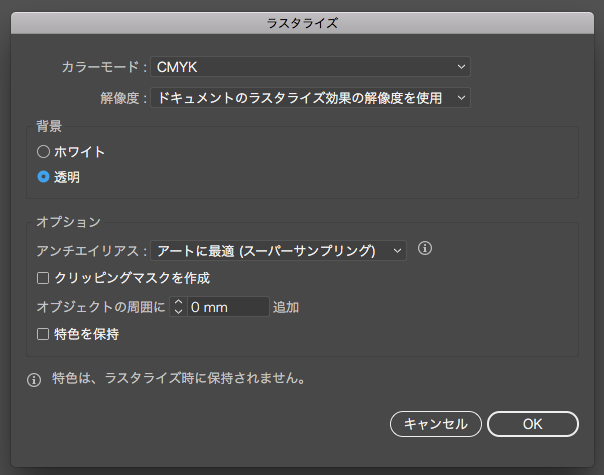This screenshot has width=604, height=475.
Task: Open the アンチエイリアス dropdown menu
Action: [x=279, y=250]
